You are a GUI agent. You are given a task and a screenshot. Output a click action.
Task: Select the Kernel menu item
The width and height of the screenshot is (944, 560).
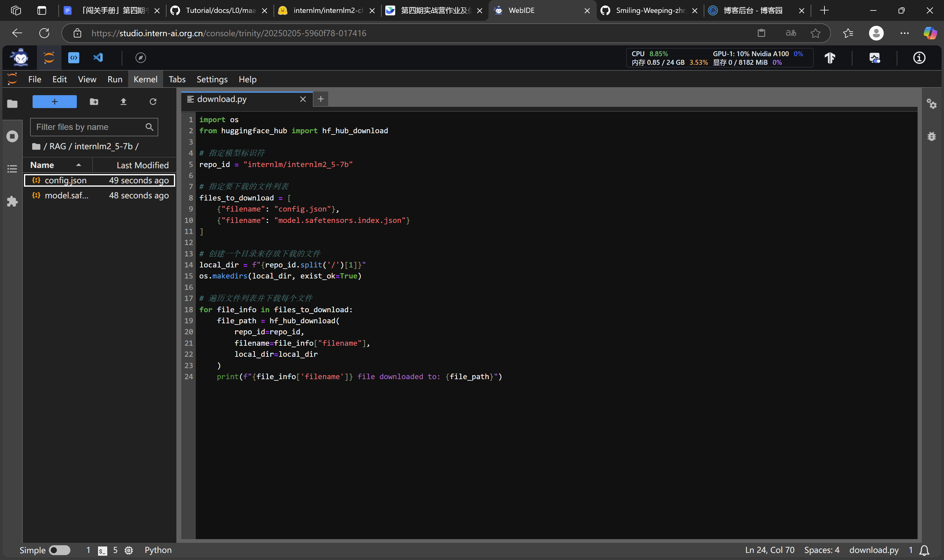point(145,79)
